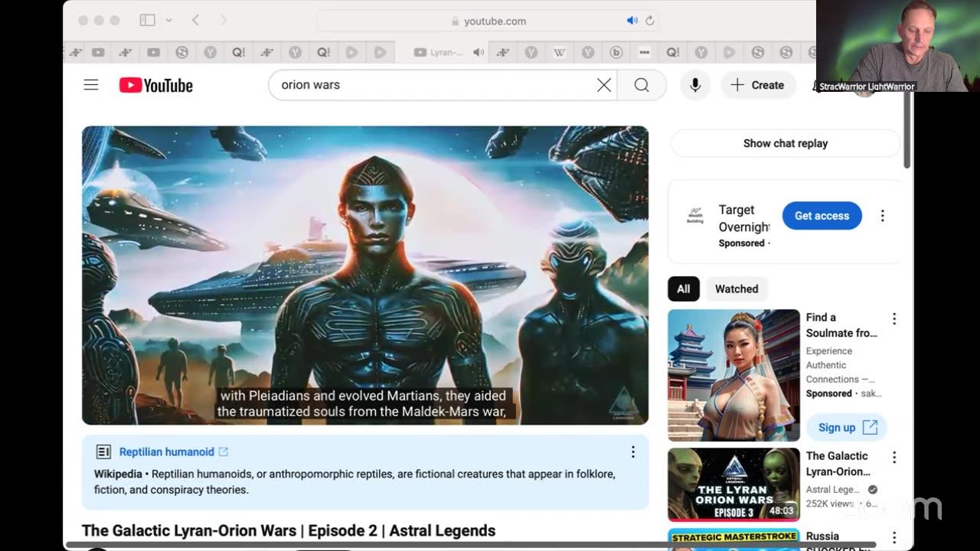Viewport: 980px width, 551px height.
Task: Click the article icon in the Wikipedia info panel
Action: coord(103,452)
